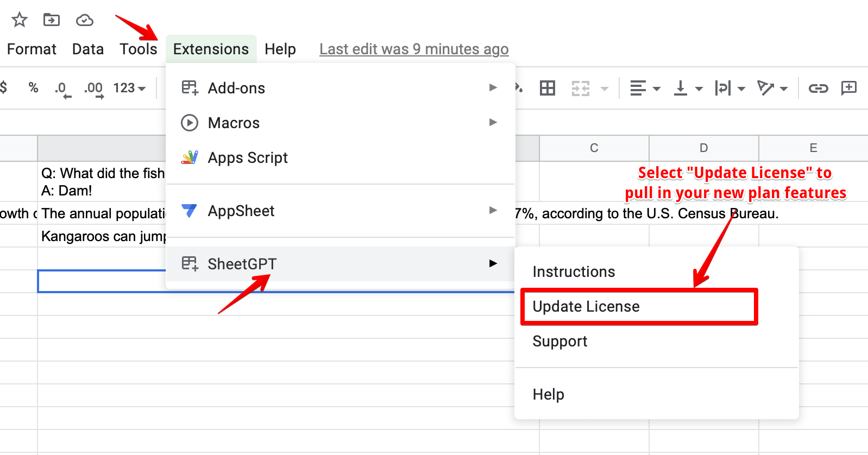The image size is (868, 455).
Task: Format as percent
Action: [33, 88]
